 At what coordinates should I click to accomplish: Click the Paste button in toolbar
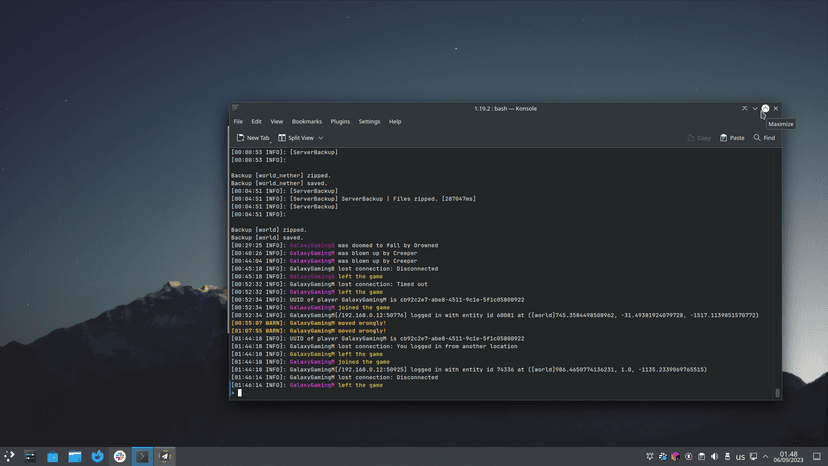coord(732,138)
